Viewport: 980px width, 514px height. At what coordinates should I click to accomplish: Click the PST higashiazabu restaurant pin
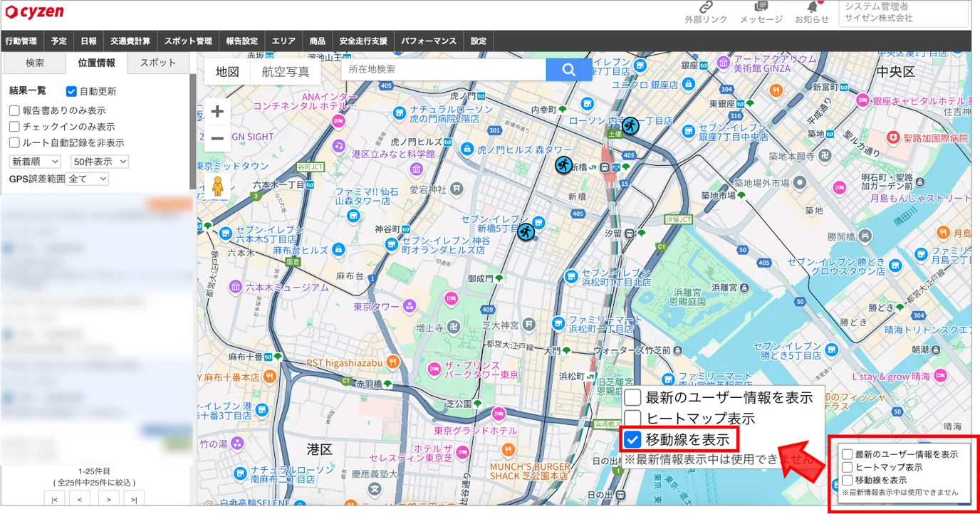point(392,362)
